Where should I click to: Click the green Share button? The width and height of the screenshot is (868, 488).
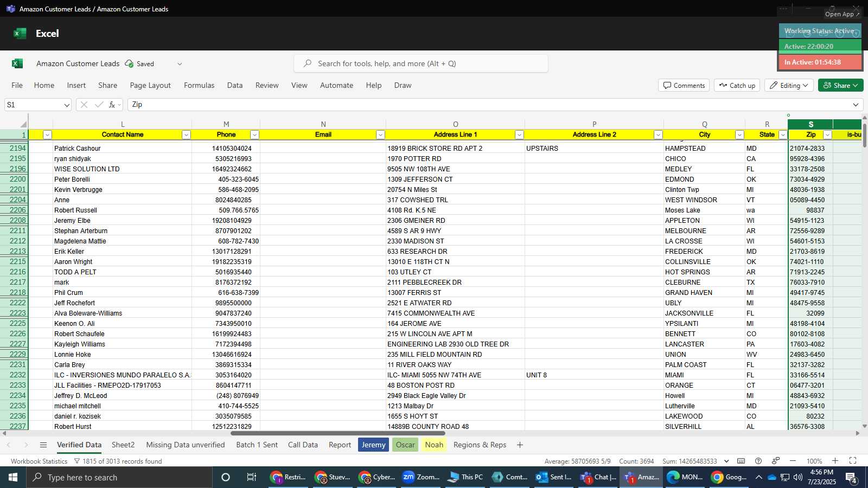click(840, 85)
